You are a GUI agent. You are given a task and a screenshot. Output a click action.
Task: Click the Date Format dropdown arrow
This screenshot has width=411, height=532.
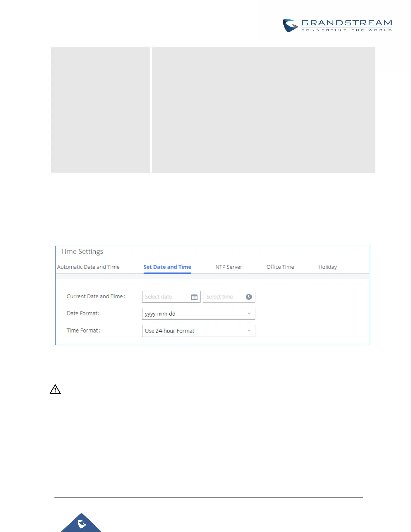[249, 314]
